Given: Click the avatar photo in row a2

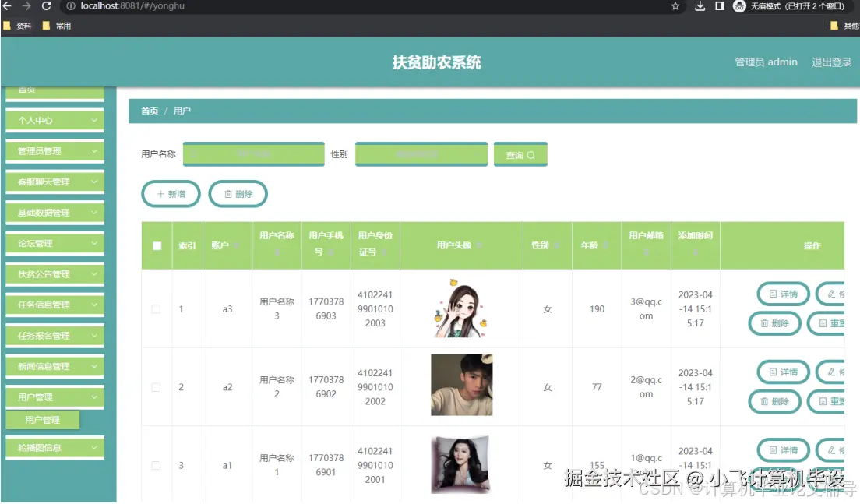Looking at the screenshot, I should tap(462, 385).
